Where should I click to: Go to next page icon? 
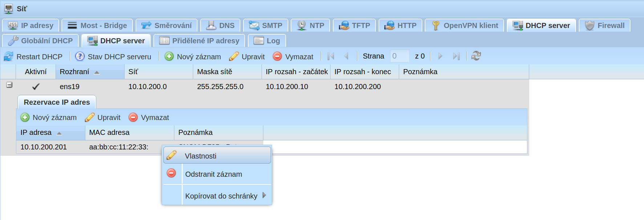tap(440, 56)
